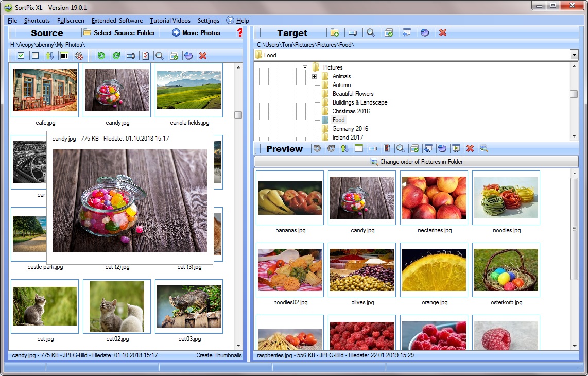Open the Settings menu

click(208, 21)
